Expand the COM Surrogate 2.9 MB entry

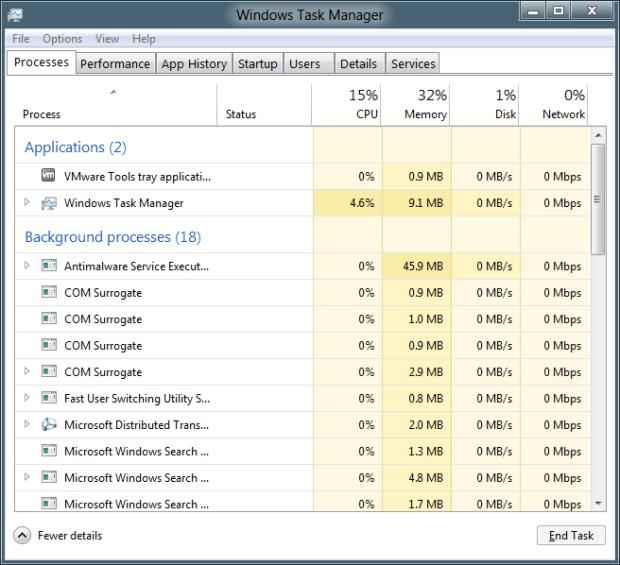click(x=27, y=371)
